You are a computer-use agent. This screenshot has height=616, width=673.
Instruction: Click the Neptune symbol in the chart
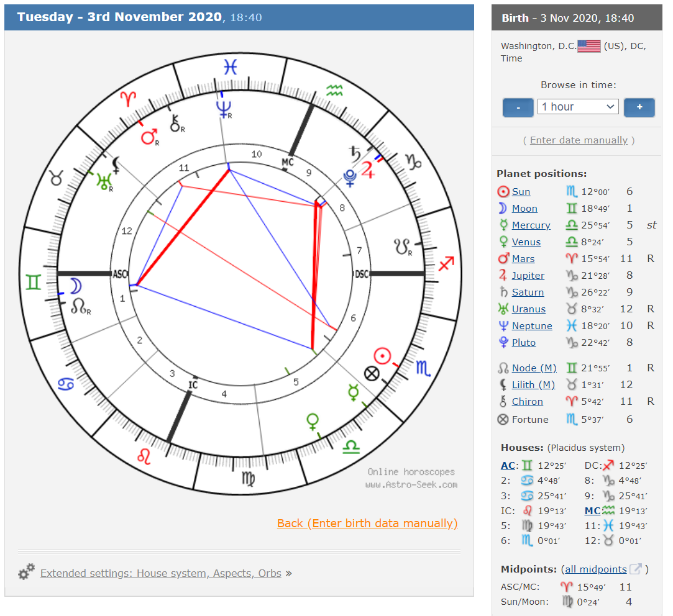[x=224, y=109]
